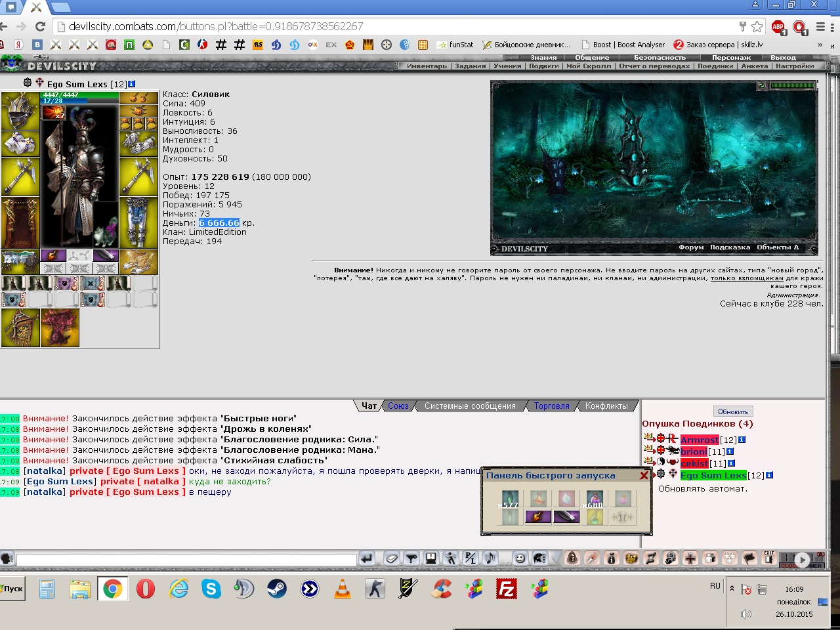
Task: Open the Подсказка link under the map
Action: click(x=730, y=247)
